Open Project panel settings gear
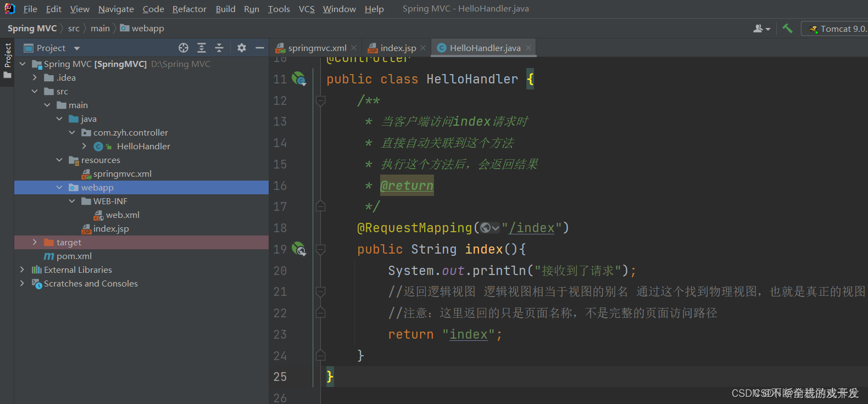 coord(242,48)
